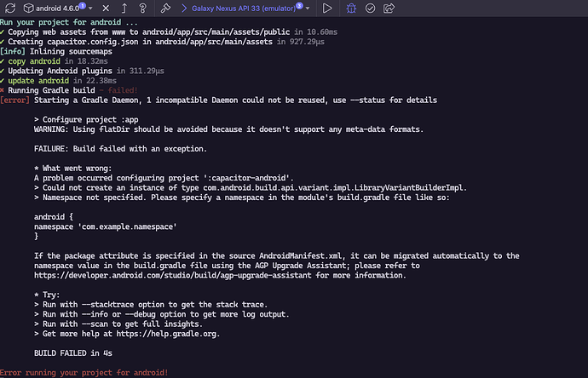Click 'Run with --stacktrace option' line
588x378 pixels.
(151, 305)
